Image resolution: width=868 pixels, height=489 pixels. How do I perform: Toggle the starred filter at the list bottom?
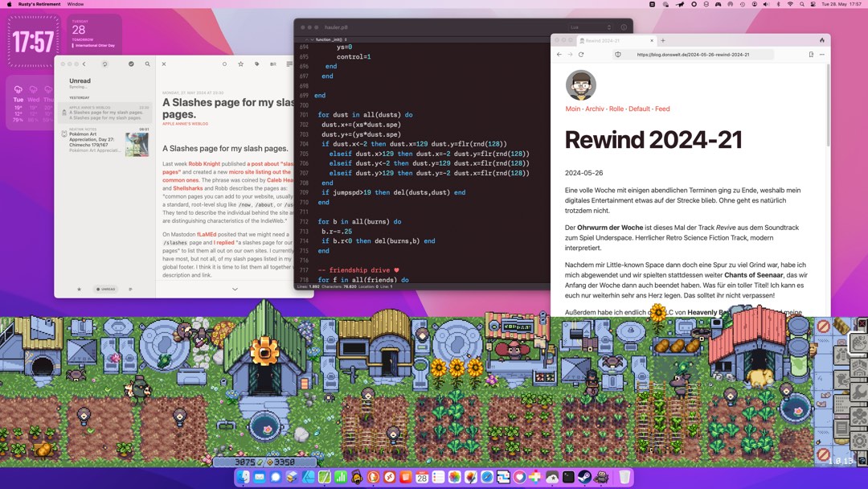79,289
